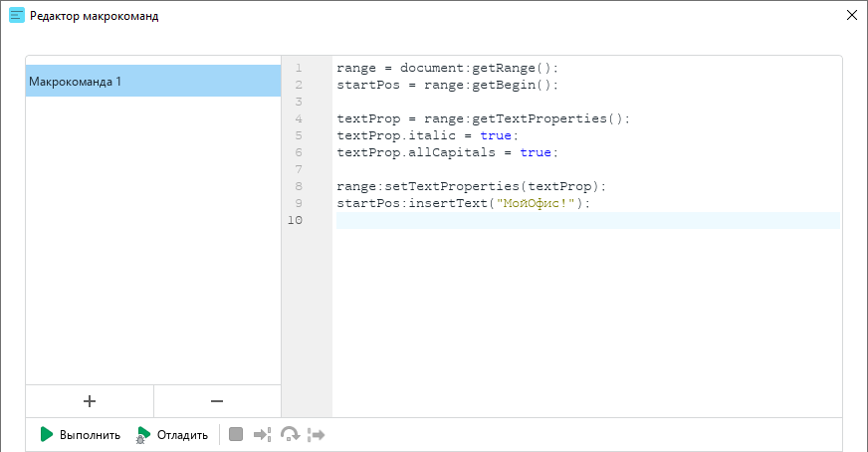The image size is (868, 452).
Task: Click line number 8 in gutter
Action: click(x=299, y=186)
